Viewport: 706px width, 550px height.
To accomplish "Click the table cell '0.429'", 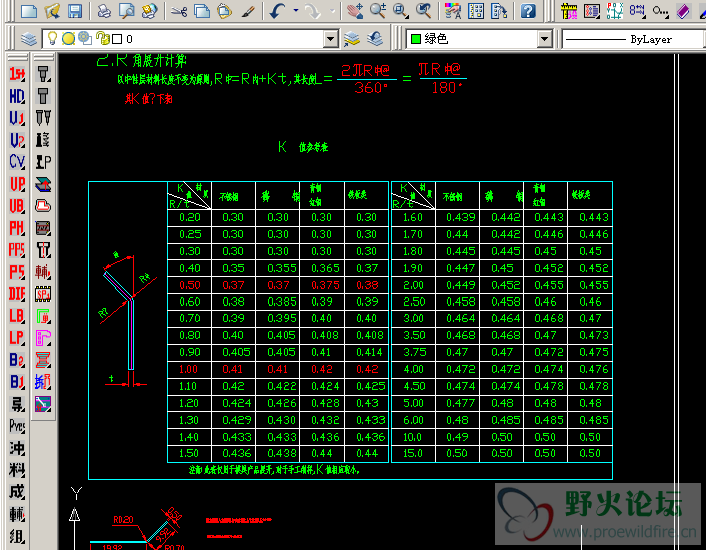I will pyautogui.click(x=236, y=420).
